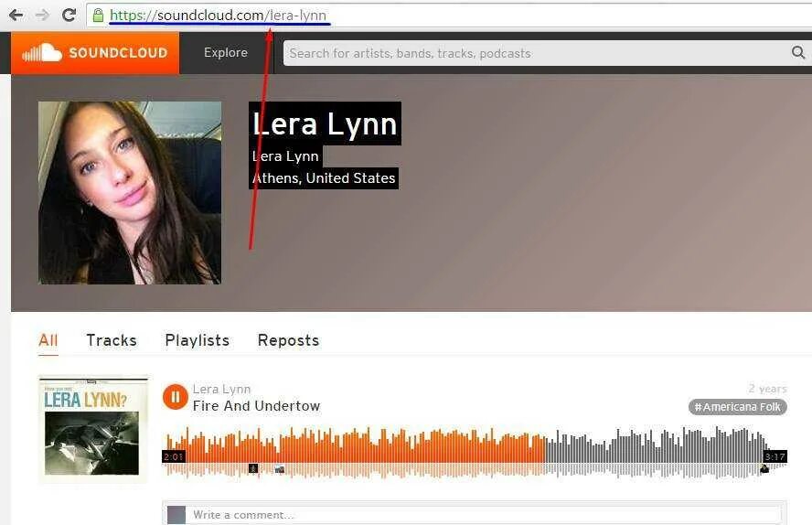Screen dimensions: 812x525
Task: Open the Fire And Undertow track title
Action: (x=256, y=406)
